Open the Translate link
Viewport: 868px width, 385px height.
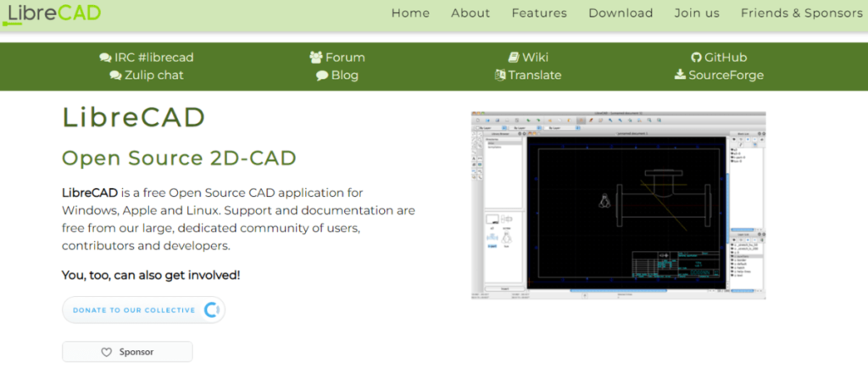(x=528, y=75)
